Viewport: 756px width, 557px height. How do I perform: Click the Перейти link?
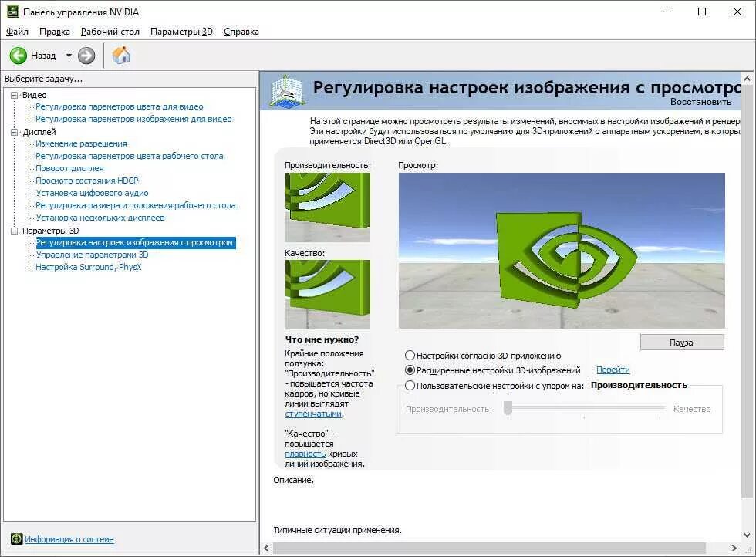[613, 370]
